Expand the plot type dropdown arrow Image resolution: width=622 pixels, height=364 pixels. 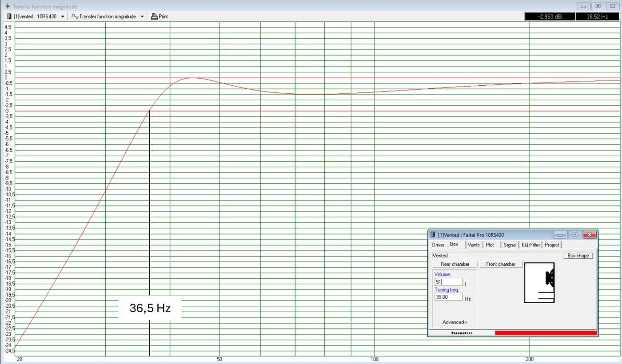coord(142,16)
